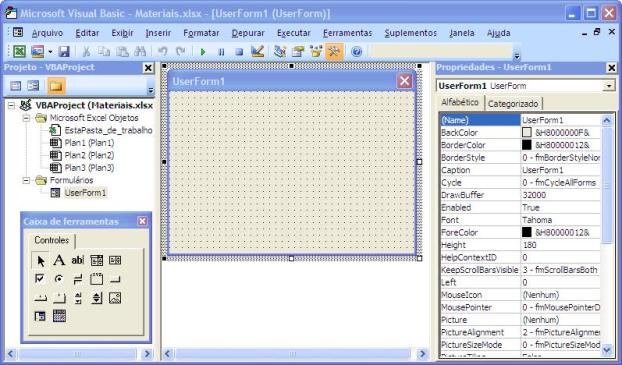The image size is (622, 365).
Task: Pick the CheckBox control in toolbox
Action: click(40, 279)
